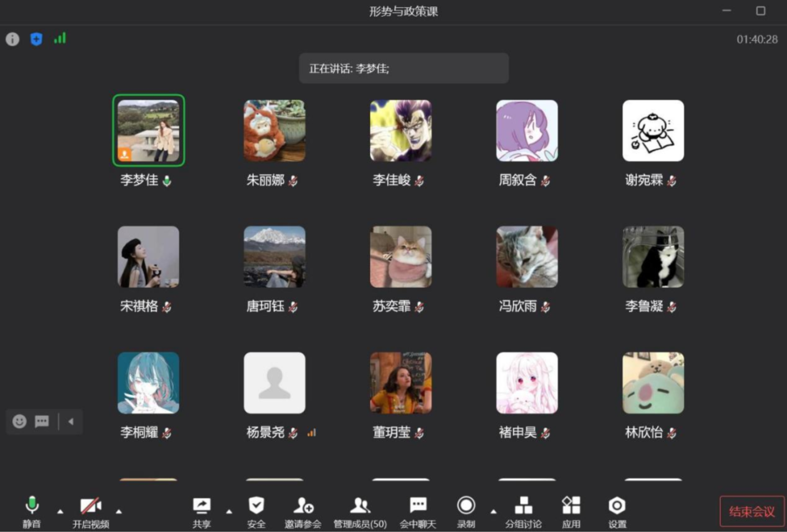Viewport: 787px width, 532px height.
Task: Click 宋祺格's avatar
Action: pyautogui.click(x=148, y=257)
